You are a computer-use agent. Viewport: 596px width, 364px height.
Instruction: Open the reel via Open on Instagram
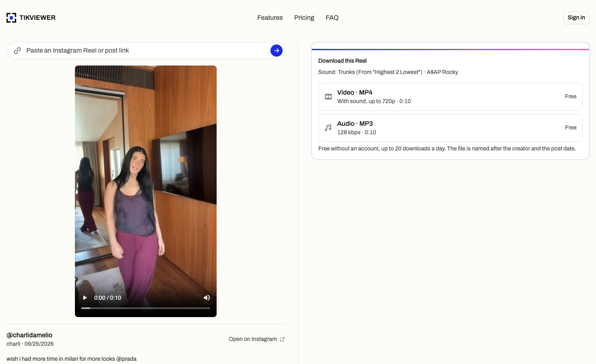coord(257,339)
